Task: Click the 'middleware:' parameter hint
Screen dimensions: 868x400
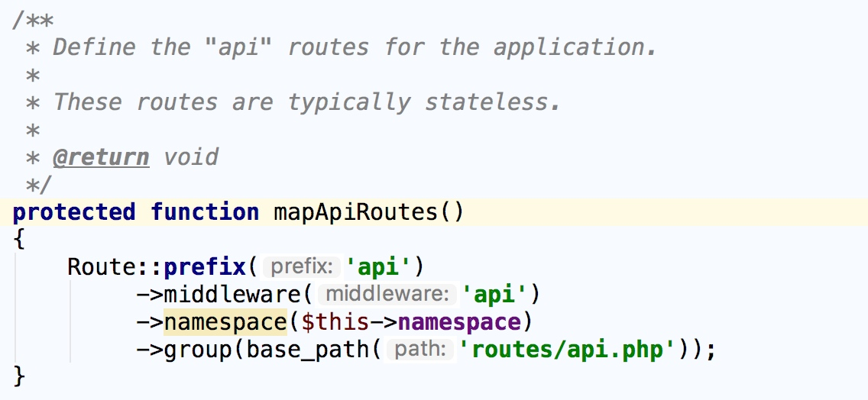Action: tap(387, 295)
